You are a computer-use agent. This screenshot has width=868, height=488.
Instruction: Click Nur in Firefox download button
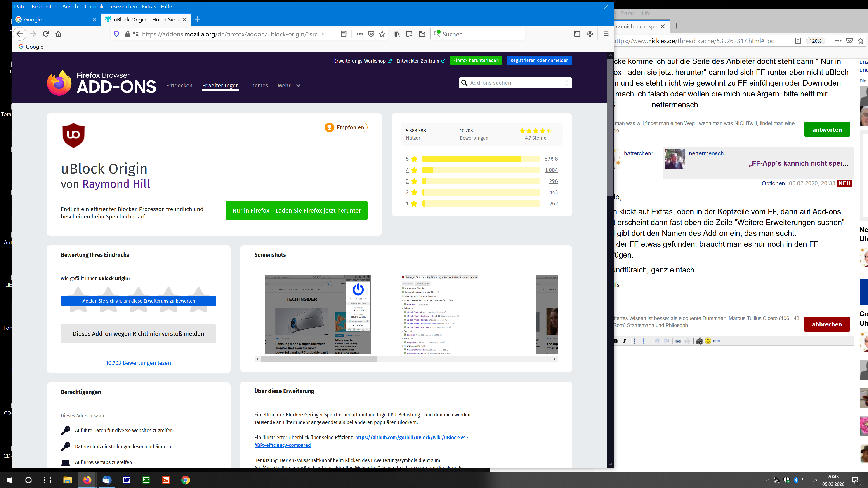pos(297,211)
